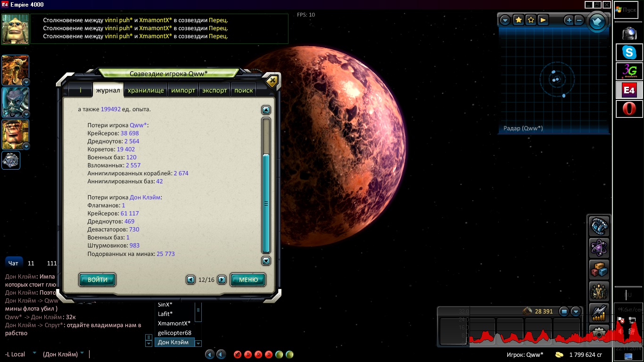Click the journal vertical scrollbar thumb

tap(266, 204)
